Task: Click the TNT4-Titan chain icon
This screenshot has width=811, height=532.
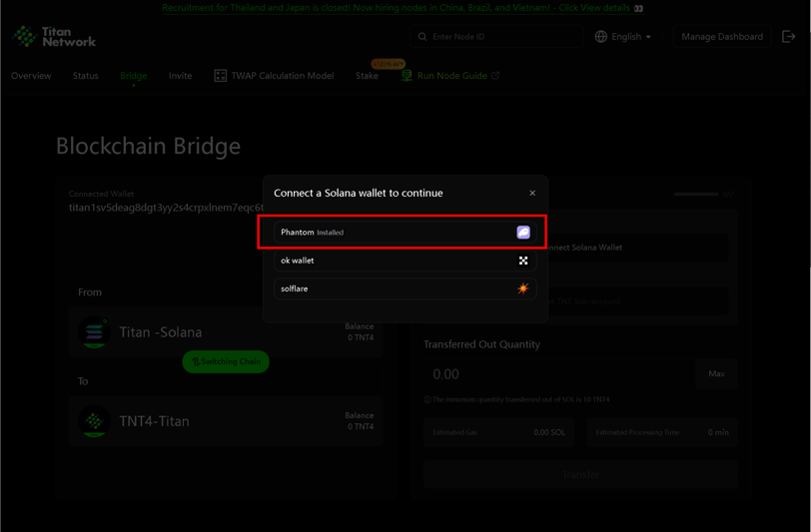Action: 94,421
